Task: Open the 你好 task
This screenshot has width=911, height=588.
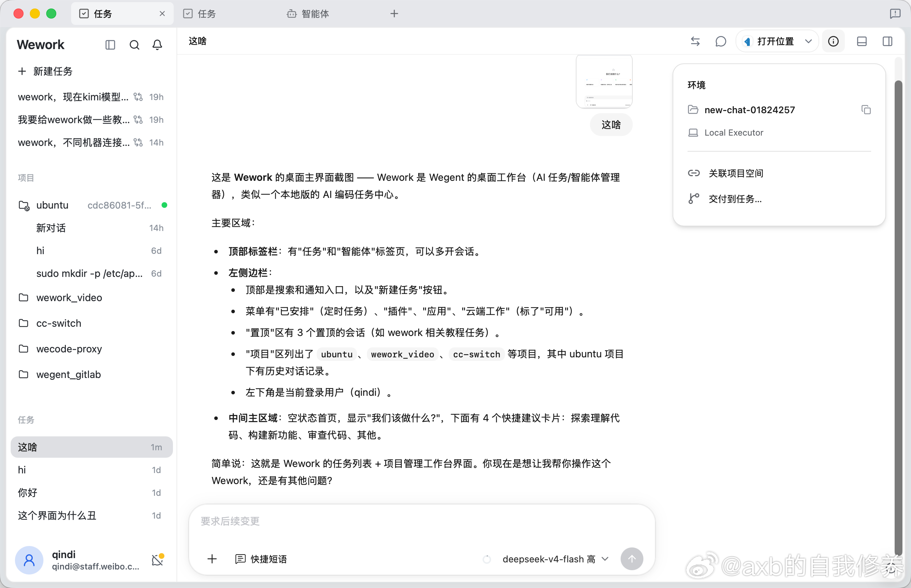Action: pyautogui.click(x=91, y=493)
